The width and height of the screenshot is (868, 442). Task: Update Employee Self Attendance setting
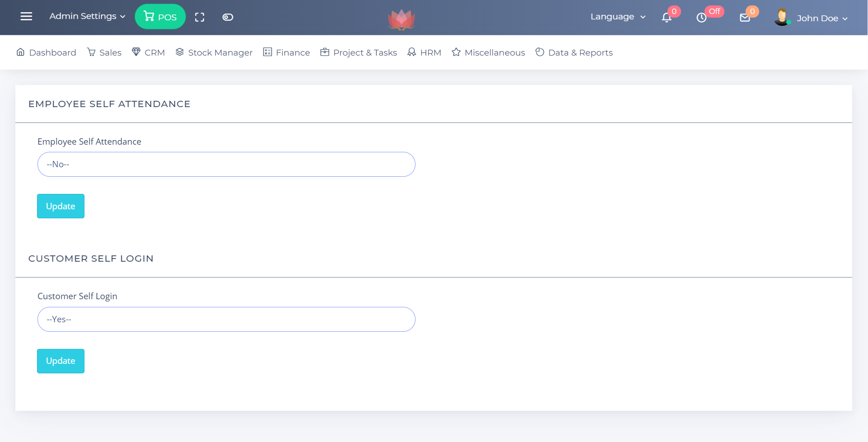[x=61, y=206]
